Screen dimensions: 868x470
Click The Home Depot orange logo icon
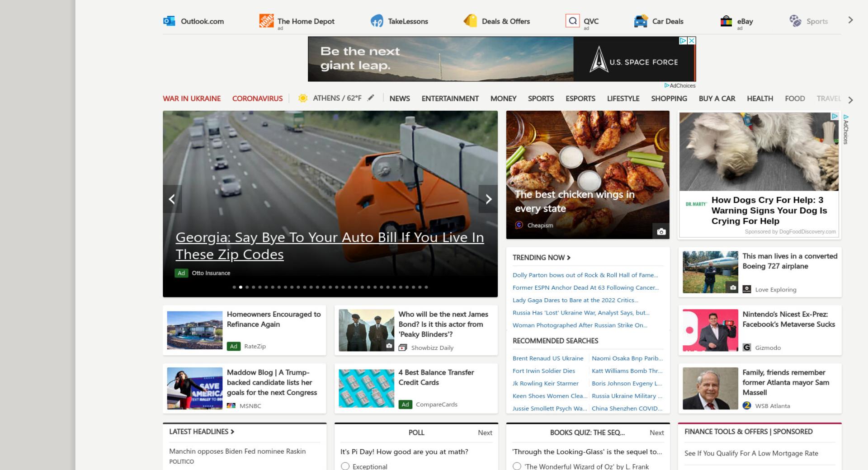tap(266, 21)
